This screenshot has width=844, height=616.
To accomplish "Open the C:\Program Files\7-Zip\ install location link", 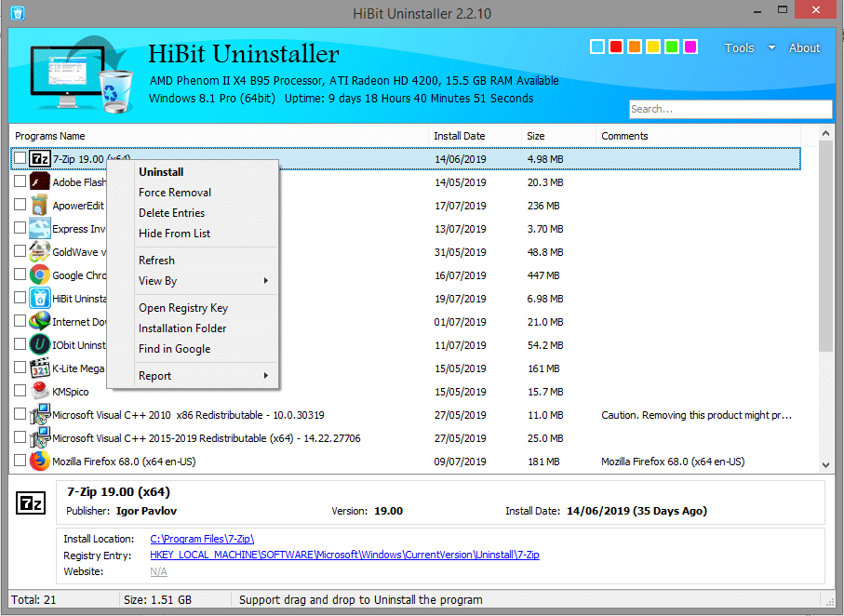I will coord(202,539).
